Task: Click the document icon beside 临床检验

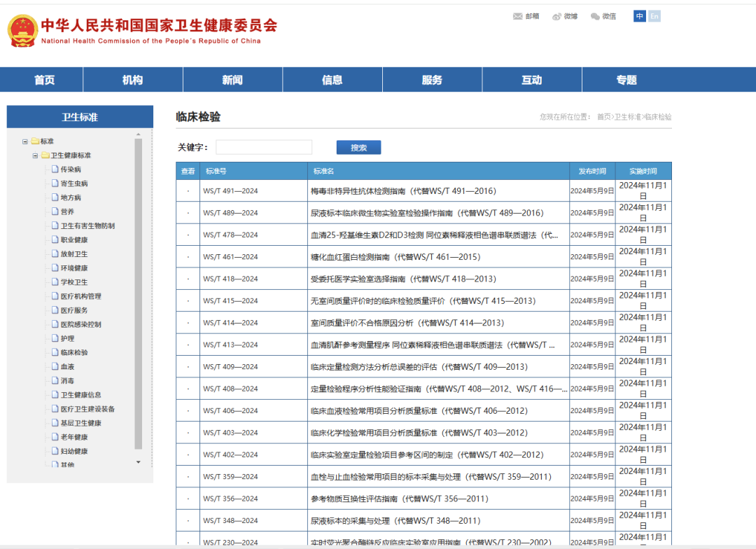Action: click(55, 352)
